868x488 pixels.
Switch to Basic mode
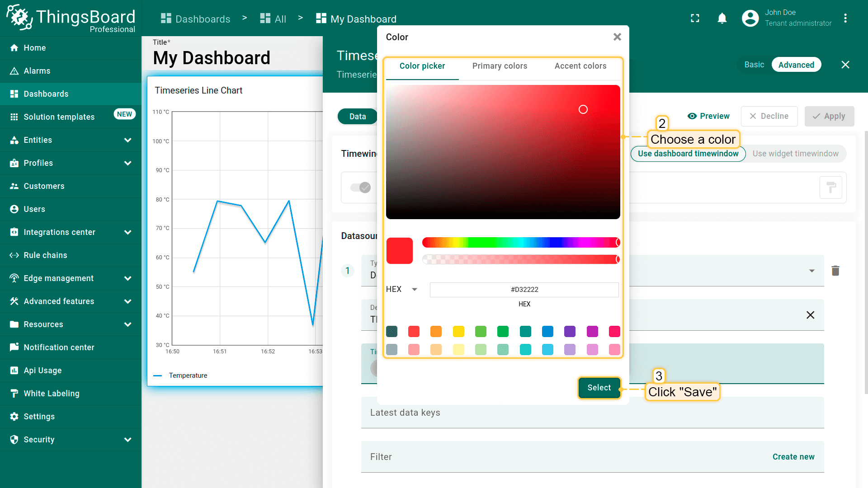coord(754,65)
